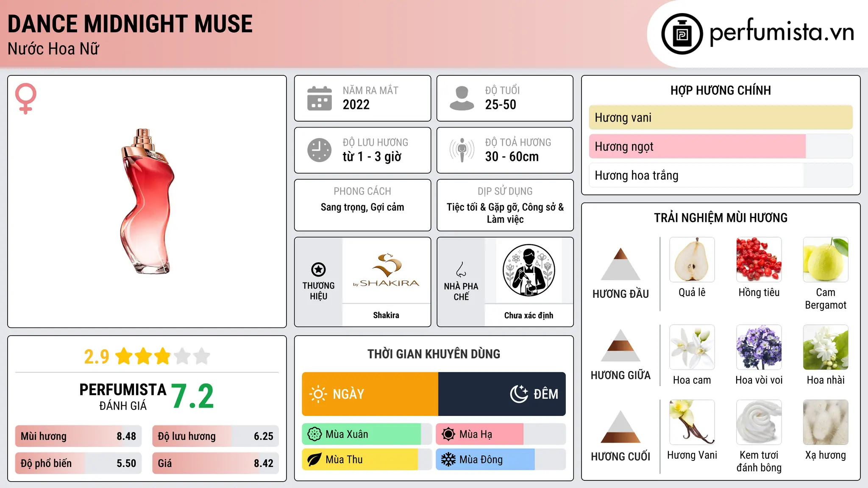This screenshot has height=488, width=868.
Task: Click the sillage value 30 - 60cm
Action: click(512, 157)
